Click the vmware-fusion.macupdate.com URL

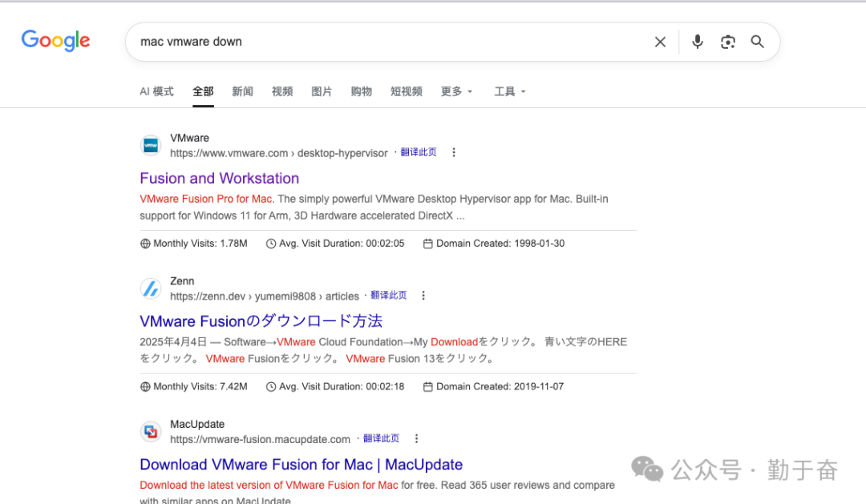260,439
